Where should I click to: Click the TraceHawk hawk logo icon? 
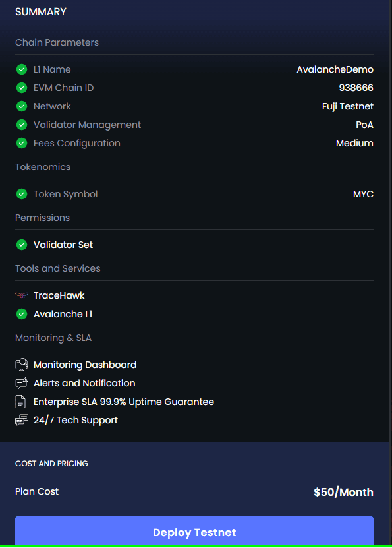pyautogui.click(x=22, y=295)
